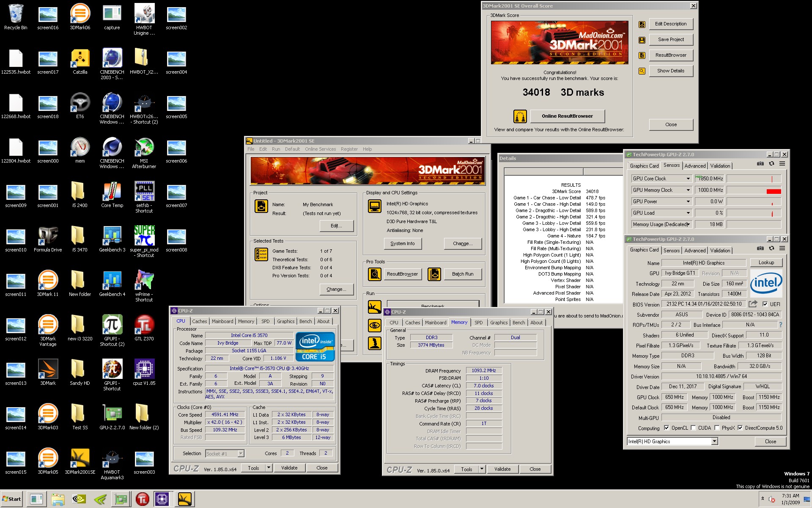Open the Online Services menu in 3DMark2001 SE

click(320, 149)
